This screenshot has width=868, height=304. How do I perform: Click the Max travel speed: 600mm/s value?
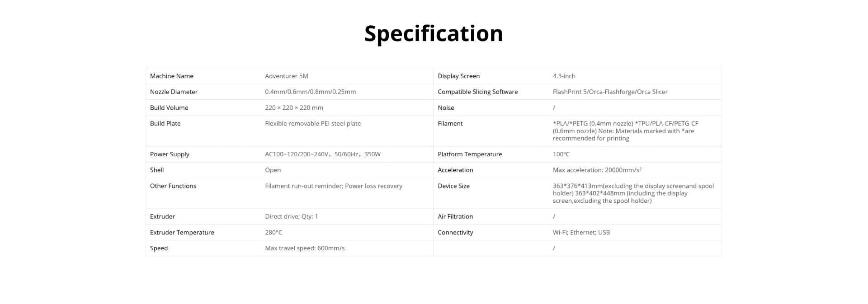click(x=305, y=248)
